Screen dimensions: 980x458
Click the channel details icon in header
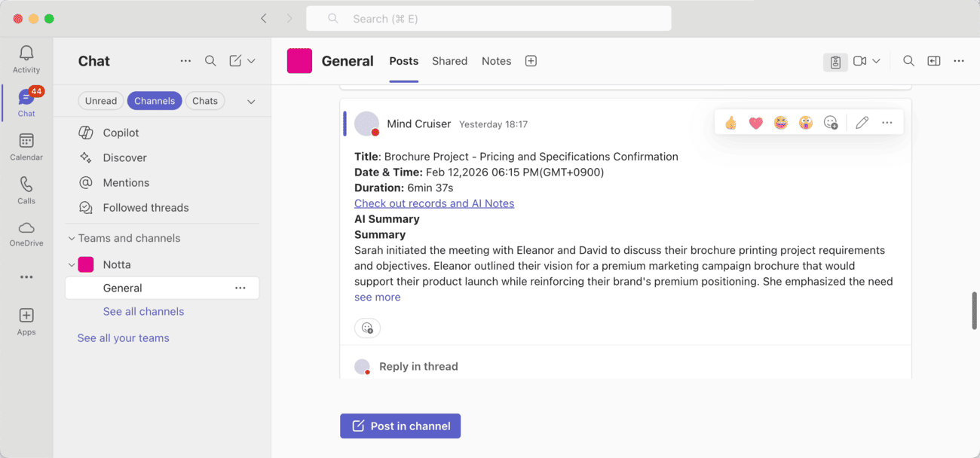click(835, 62)
